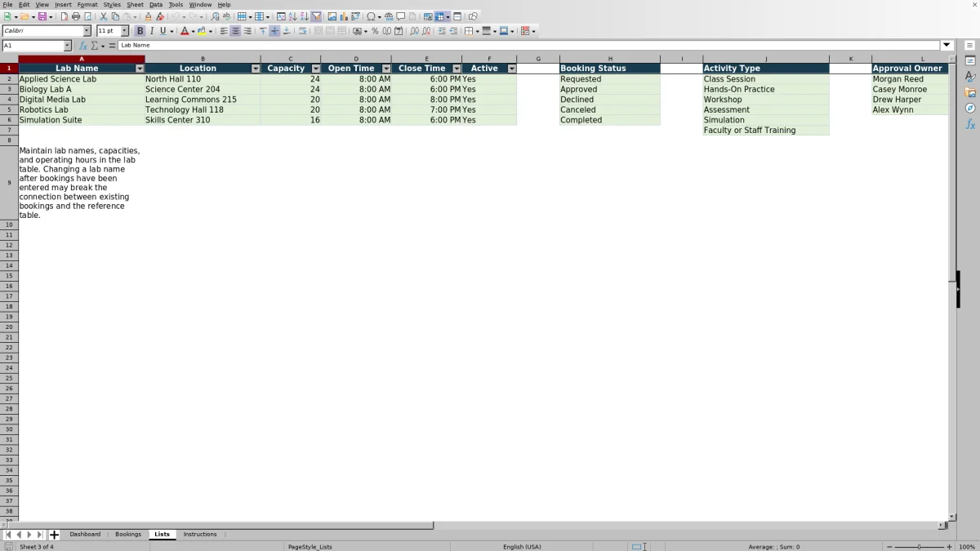Viewport: 980px width, 551px height.
Task: Open Close Time filter dropdown
Action: pyautogui.click(x=457, y=69)
